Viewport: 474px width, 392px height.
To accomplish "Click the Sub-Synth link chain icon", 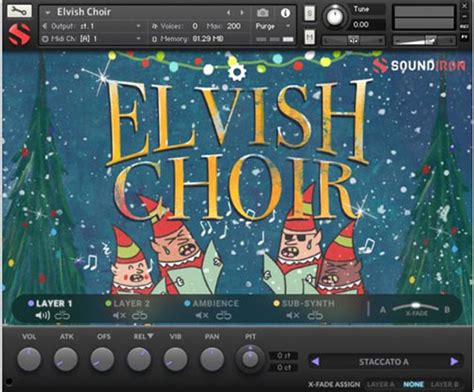I will [x=315, y=315].
